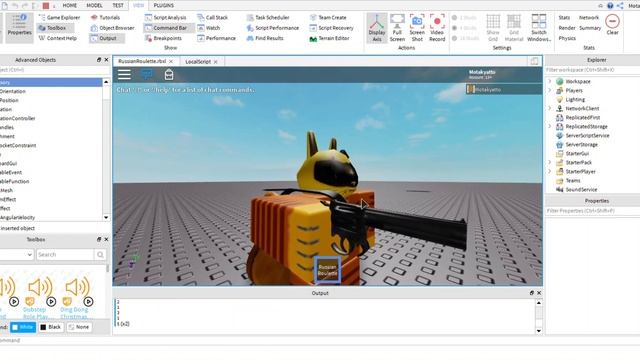Toggle Grid Material

point(513,28)
